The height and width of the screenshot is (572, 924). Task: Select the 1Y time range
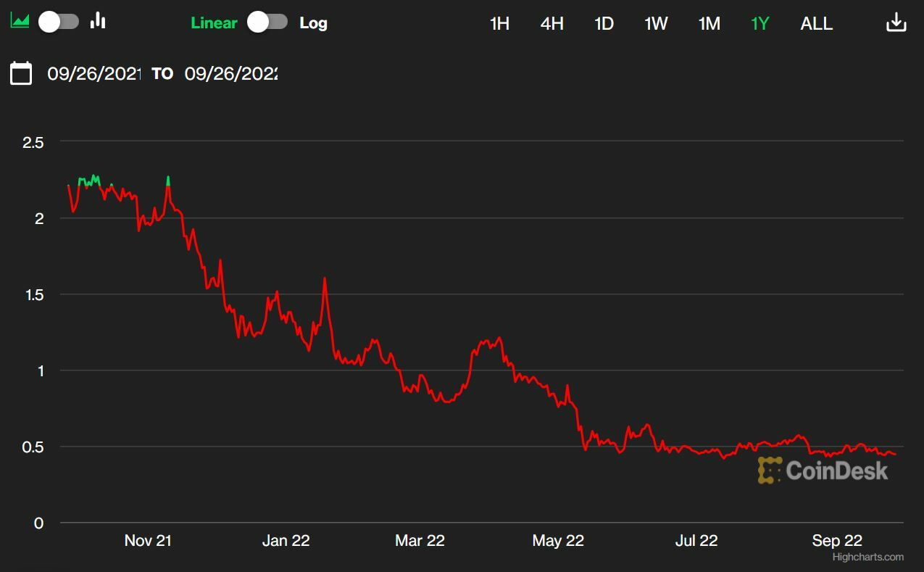759,24
